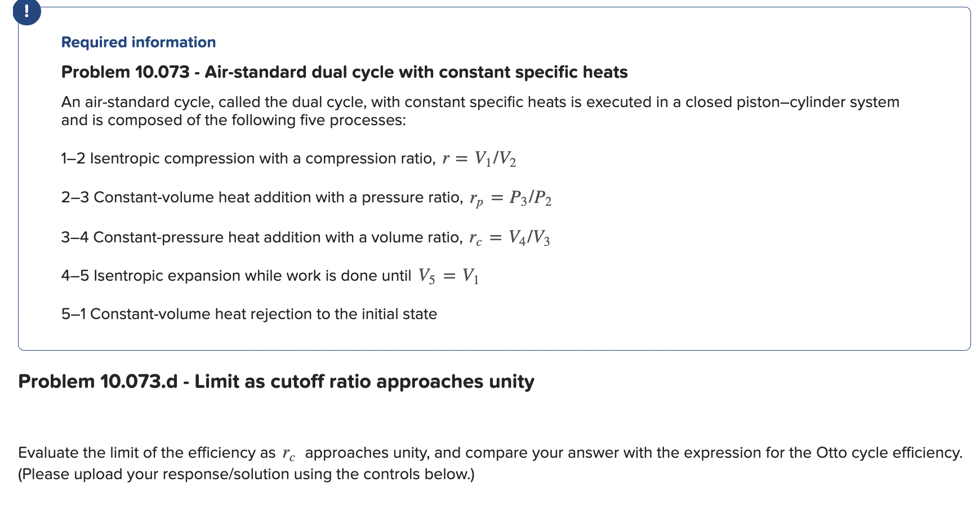Image resolution: width=980 pixels, height=513 pixels.
Task: Click the rc = V4/V3 equation
Action: pos(510,237)
